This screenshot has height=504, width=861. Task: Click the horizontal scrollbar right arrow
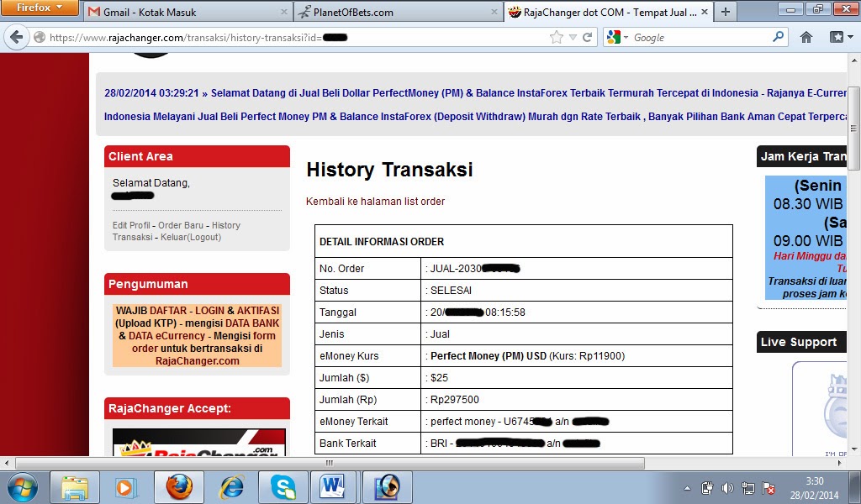(x=840, y=464)
